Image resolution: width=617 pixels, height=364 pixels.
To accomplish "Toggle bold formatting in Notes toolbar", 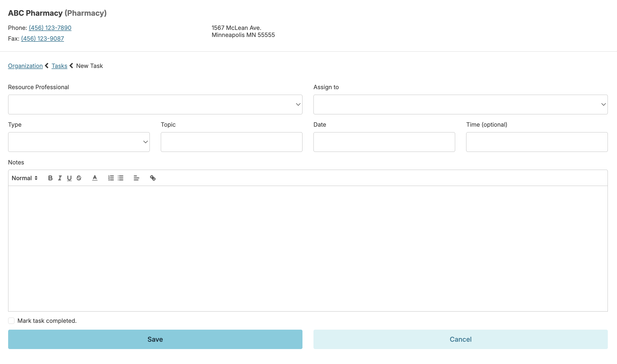I will (x=50, y=178).
